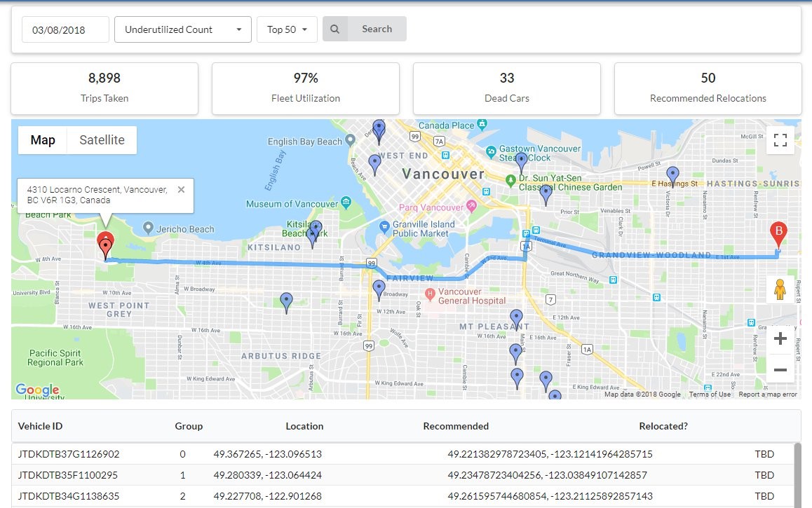Click location 49.367265, -123.096513

click(x=268, y=454)
